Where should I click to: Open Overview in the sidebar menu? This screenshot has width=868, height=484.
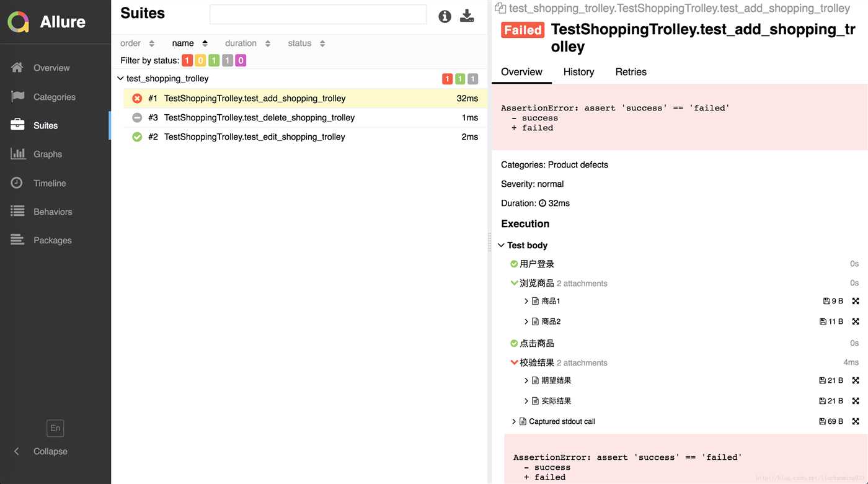[51, 68]
